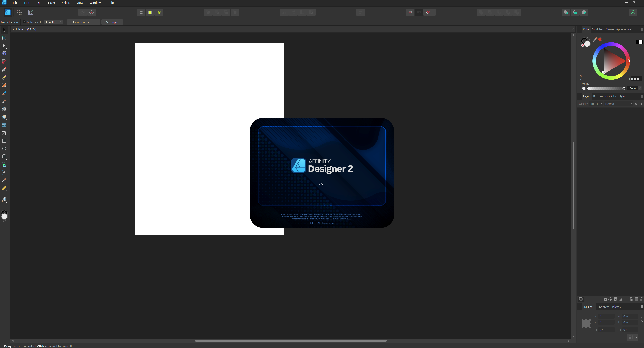Switch to the Swatches tab

598,29
